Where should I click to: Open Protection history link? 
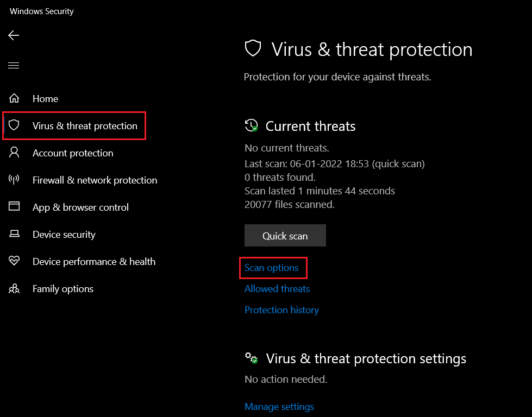coord(281,310)
